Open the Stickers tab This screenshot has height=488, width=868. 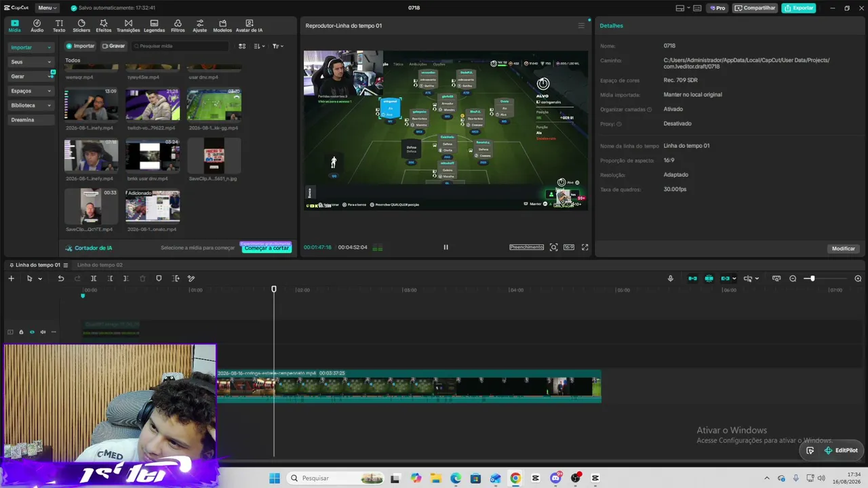[x=81, y=26]
